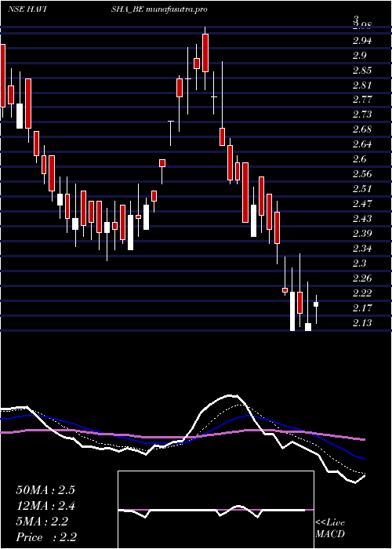Select the 2.47 price axis label
This screenshot has height=549, width=392.
[x=362, y=204]
